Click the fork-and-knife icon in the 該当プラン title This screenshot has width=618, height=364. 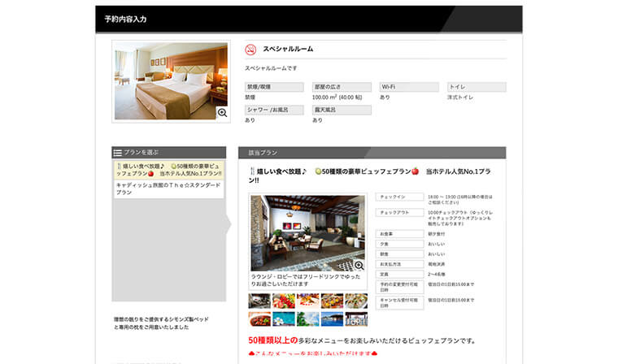point(250,171)
